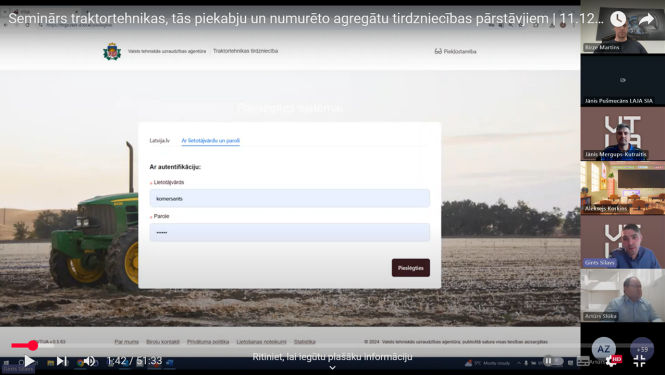Viewport: 665px width, 375px height.
Task: Open the 'Privātuma politika' footer link
Action: click(x=208, y=341)
